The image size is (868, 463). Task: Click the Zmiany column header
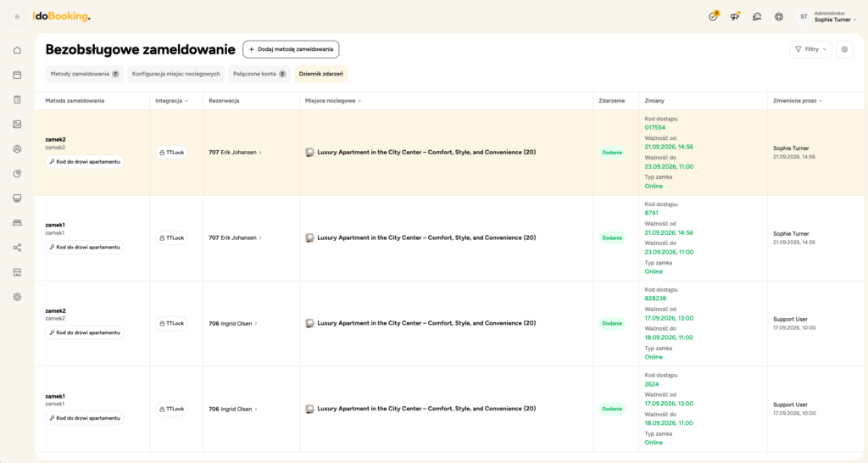pyautogui.click(x=654, y=101)
